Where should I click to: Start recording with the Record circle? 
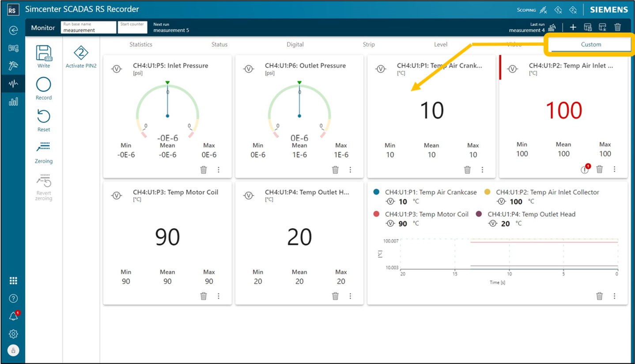43,85
